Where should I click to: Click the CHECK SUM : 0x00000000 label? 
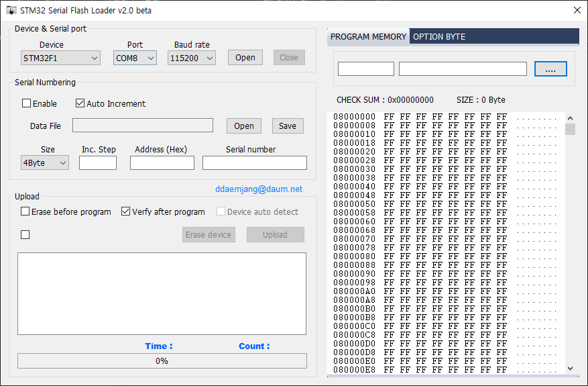385,100
